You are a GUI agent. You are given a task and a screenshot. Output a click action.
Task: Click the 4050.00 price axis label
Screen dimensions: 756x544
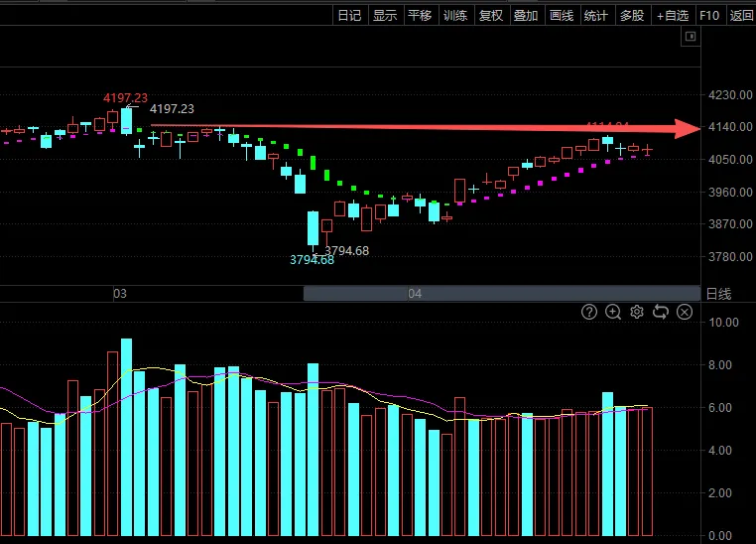click(x=730, y=160)
